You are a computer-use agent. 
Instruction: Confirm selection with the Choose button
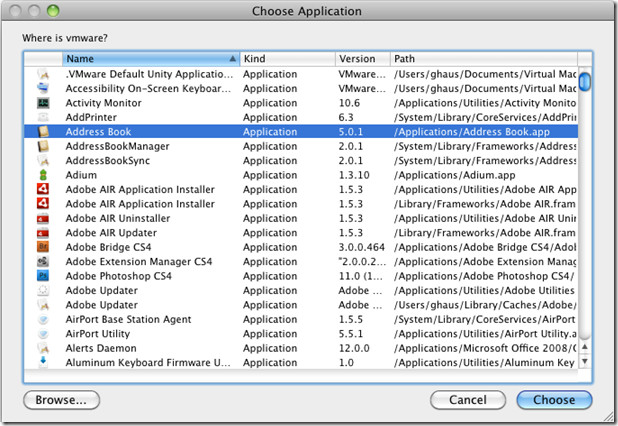click(x=554, y=400)
